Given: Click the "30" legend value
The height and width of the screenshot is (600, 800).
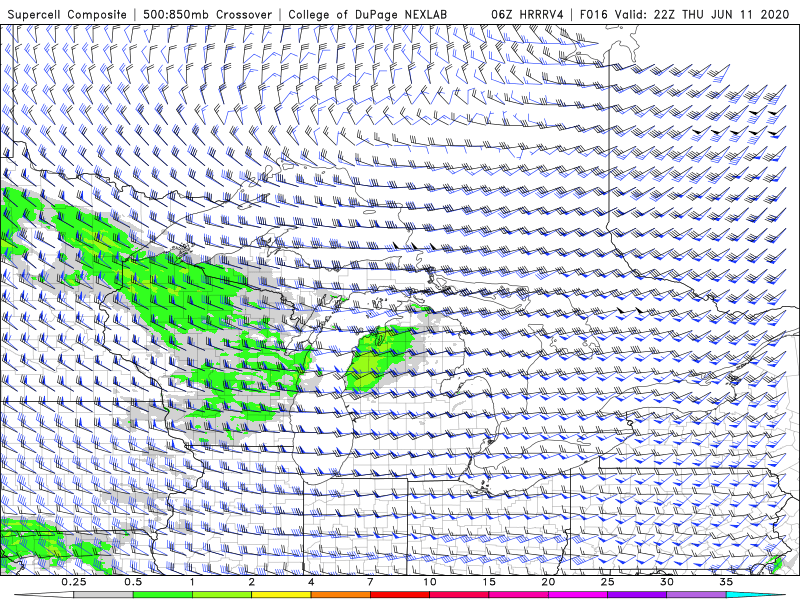Looking at the screenshot, I should click(x=666, y=582).
